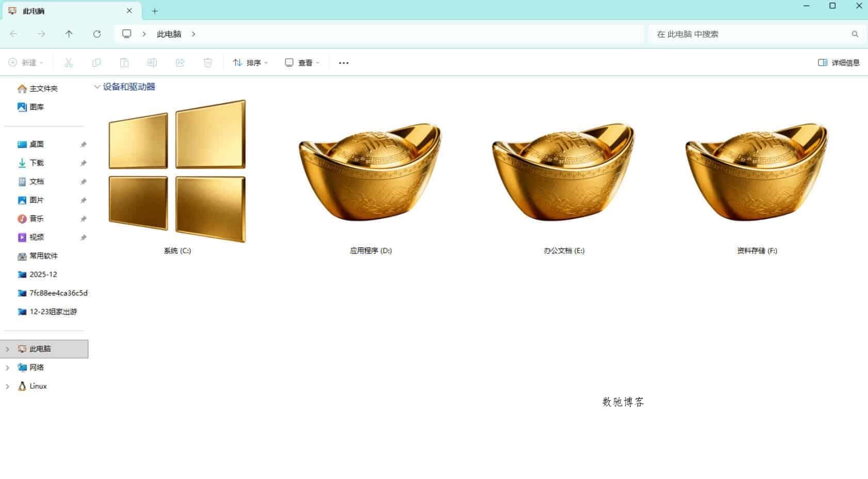Open 视频 quick access folder
Screen dimensions: 868x479
[30, 237]
